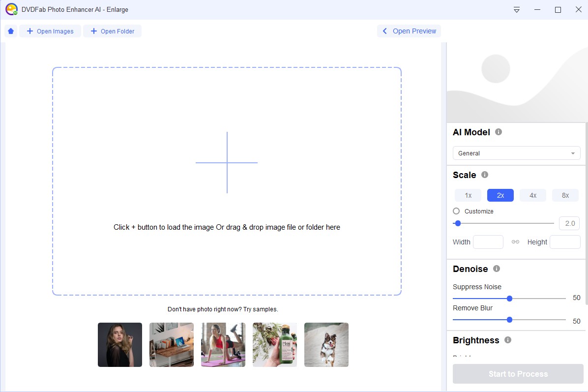Click the settings panel vertical scrollbar

click(x=587, y=214)
